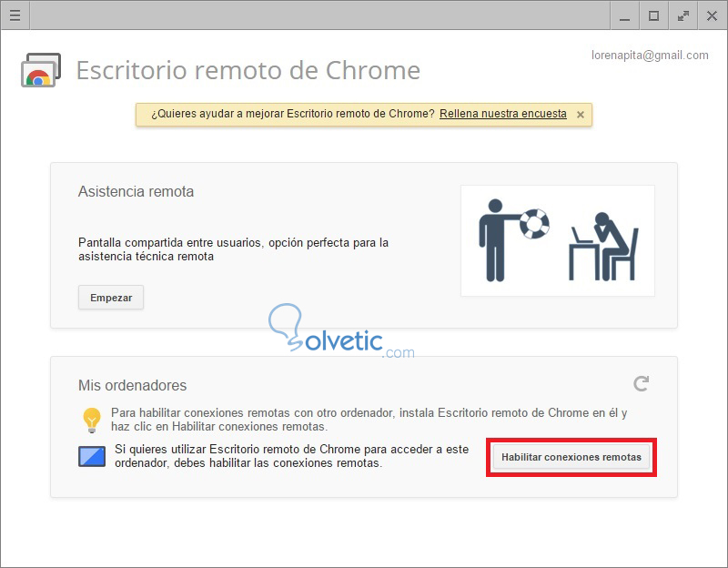The image size is (728, 568).
Task: Open the 'Rellena nuestra encuesta' link
Action: [503, 114]
